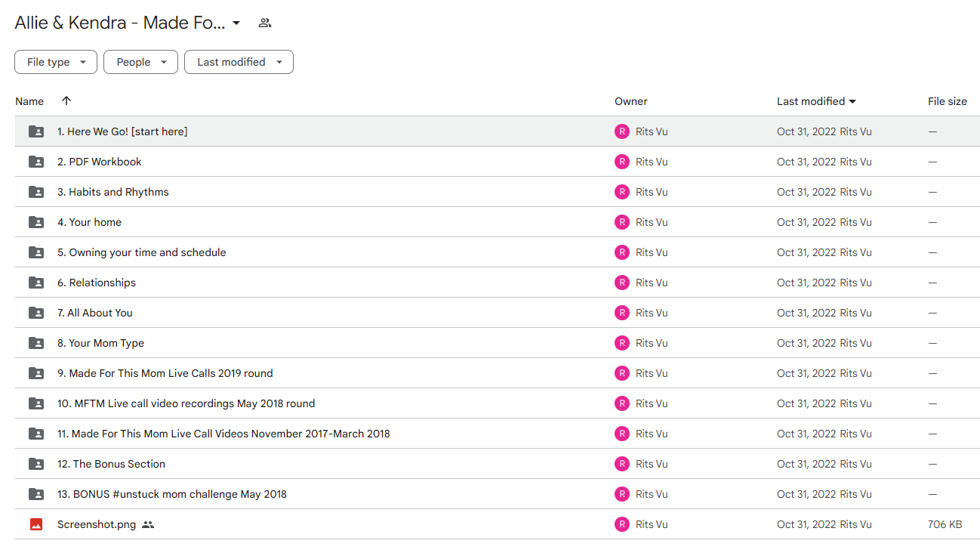Click the shared people icon beside title
The height and width of the screenshot is (556, 980).
coord(264,23)
